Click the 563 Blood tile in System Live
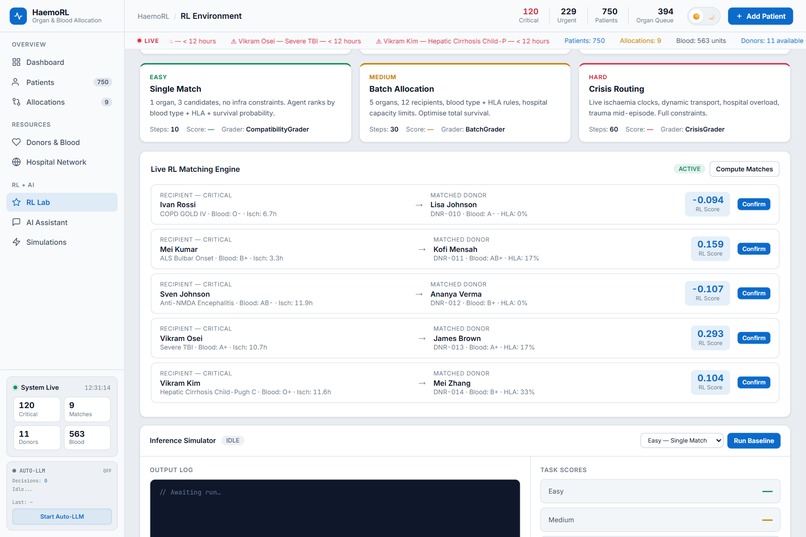 tap(87, 438)
